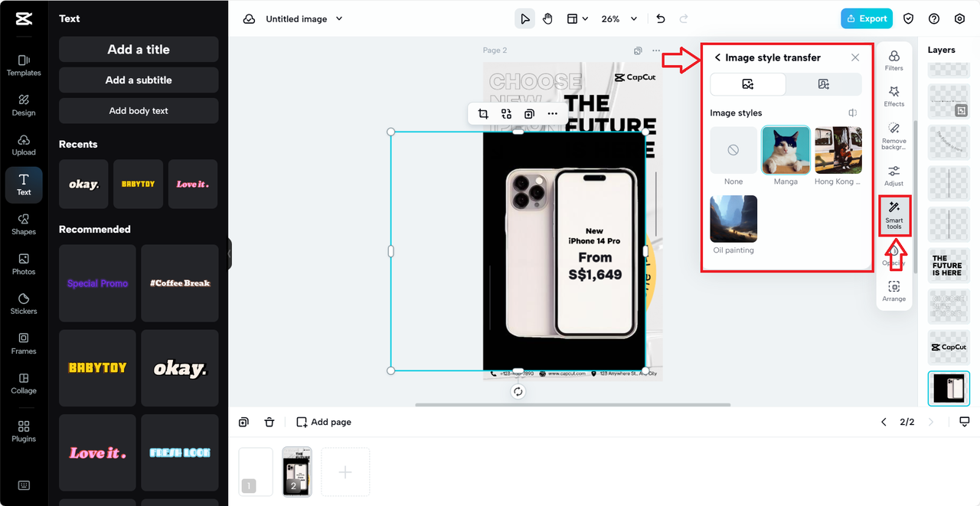Toggle the compare icon beside Image styles
Screen dimensions: 980x506
pyautogui.click(x=853, y=113)
